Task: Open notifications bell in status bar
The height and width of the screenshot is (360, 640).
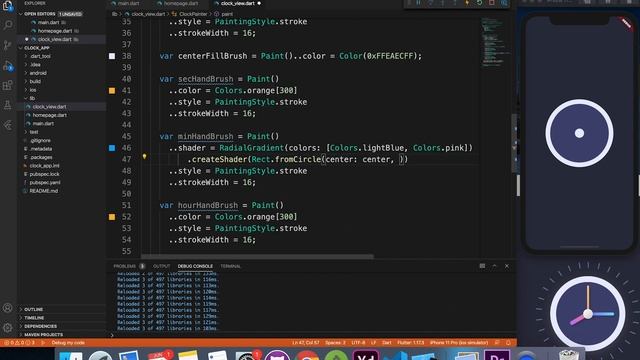Action: pyautogui.click(x=508, y=343)
